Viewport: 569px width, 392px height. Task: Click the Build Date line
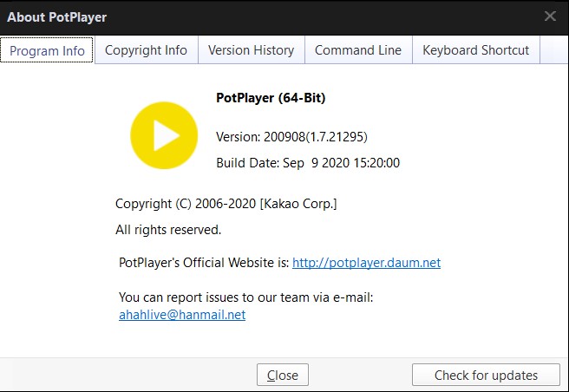click(307, 162)
